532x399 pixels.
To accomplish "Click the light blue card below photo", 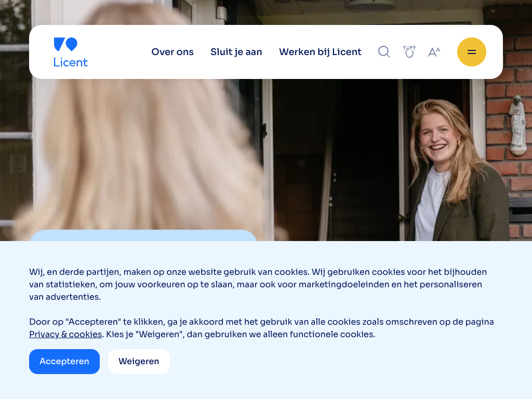I will (x=143, y=235).
